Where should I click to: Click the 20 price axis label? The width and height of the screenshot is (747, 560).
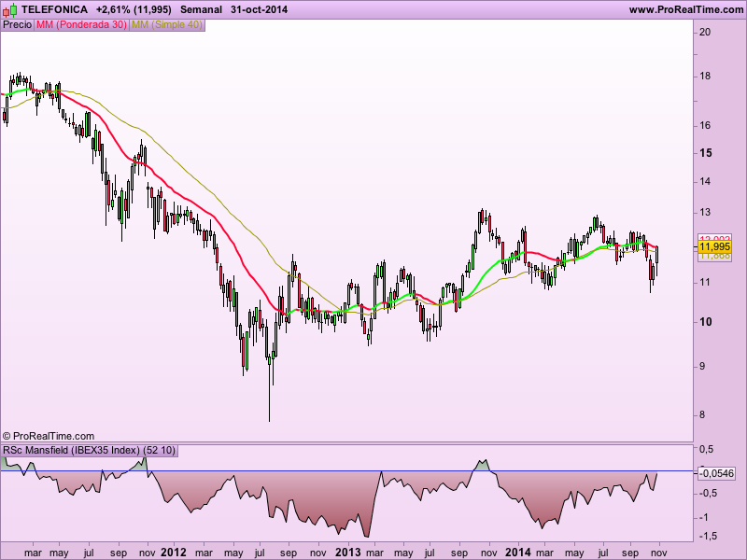(705, 32)
